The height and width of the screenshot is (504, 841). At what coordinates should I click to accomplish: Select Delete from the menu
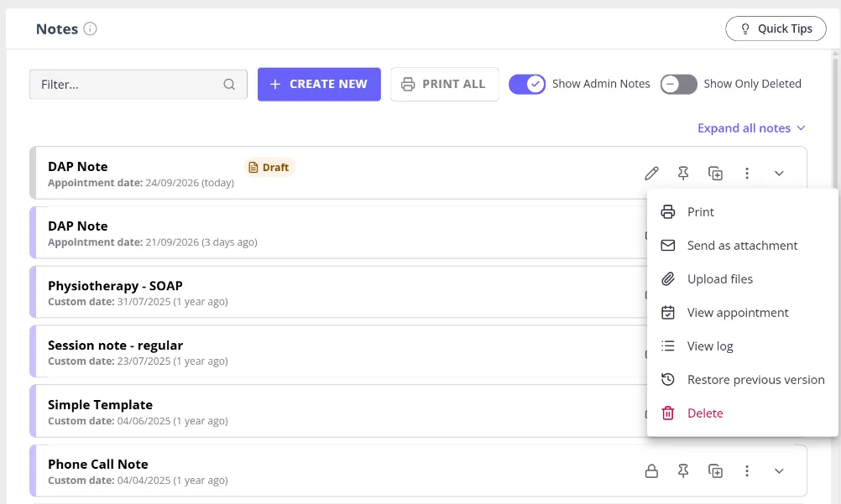[742, 413]
